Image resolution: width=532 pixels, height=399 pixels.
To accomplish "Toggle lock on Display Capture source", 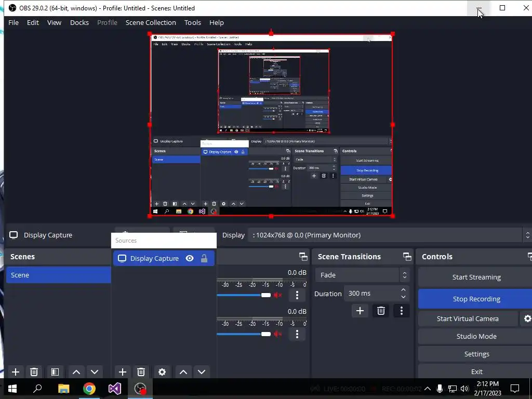I will tap(204, 259).
